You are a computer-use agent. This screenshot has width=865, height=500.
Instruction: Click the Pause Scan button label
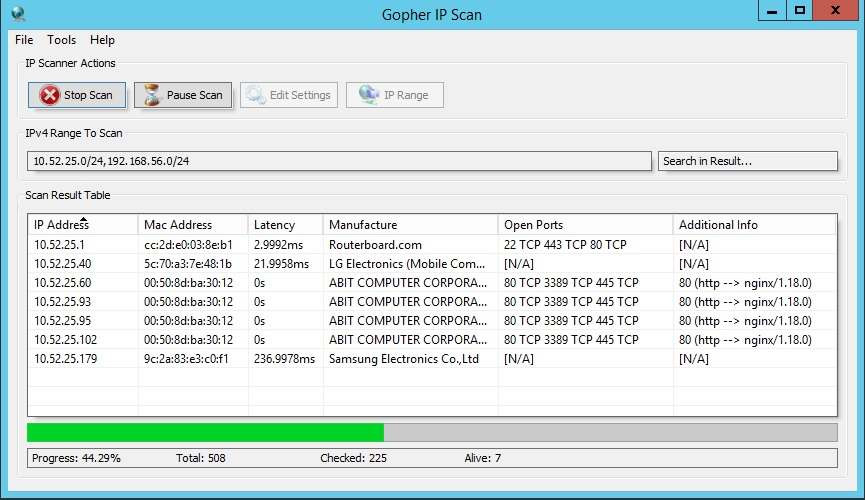click(x=195, y=95)
